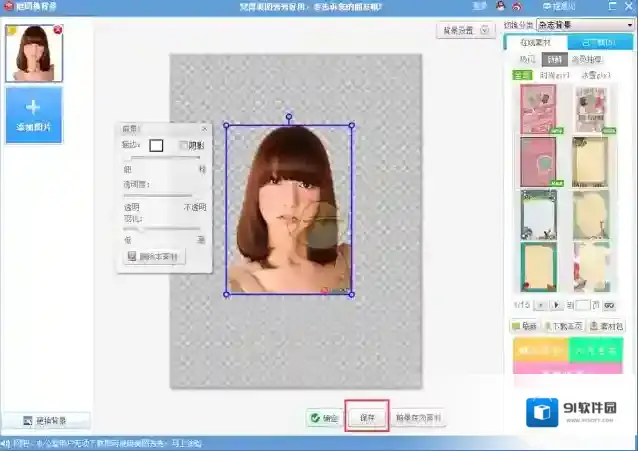Viewport: 638px width, 451px height.
Task: Click the add picture plus tile
Action: pyautogui.click(x=33, y=114)
